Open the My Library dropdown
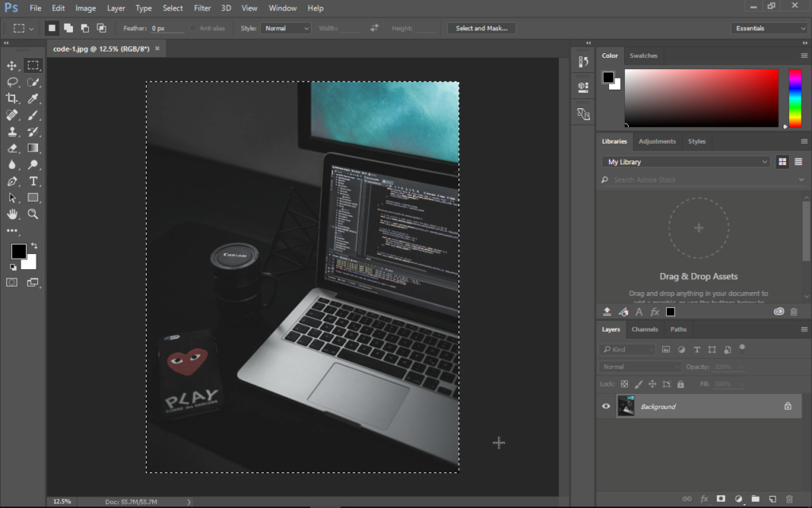 (684, 161)
